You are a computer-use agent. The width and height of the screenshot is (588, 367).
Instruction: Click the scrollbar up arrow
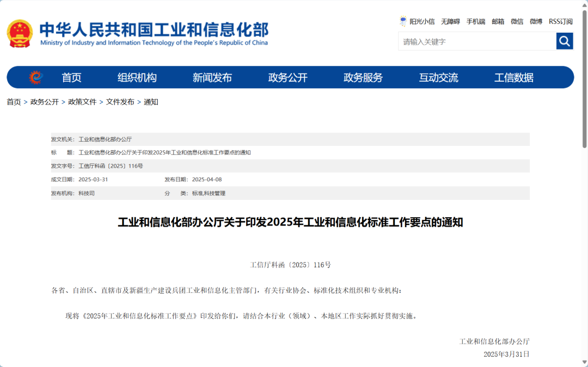(584, 4)
